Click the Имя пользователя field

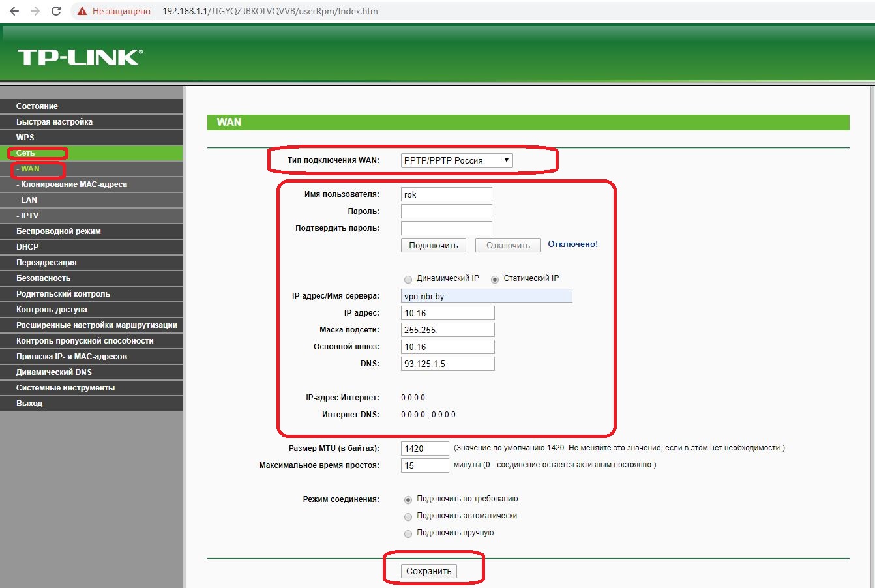[x=446, y=194]
